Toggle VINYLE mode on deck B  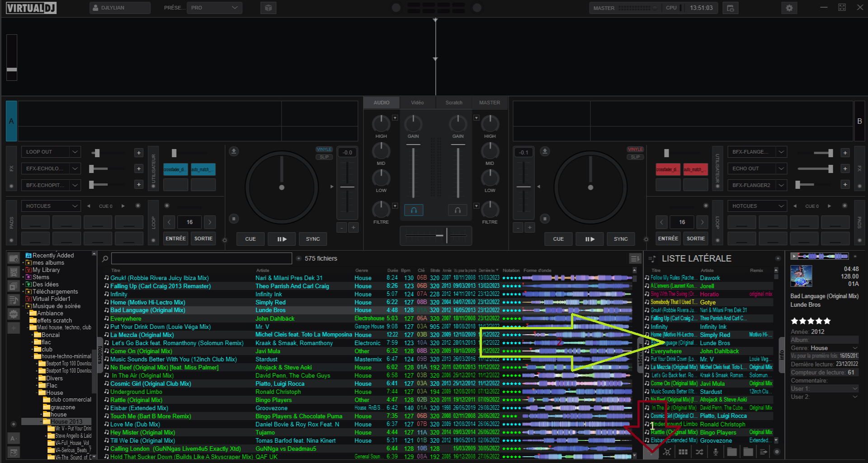coord(635,150)
